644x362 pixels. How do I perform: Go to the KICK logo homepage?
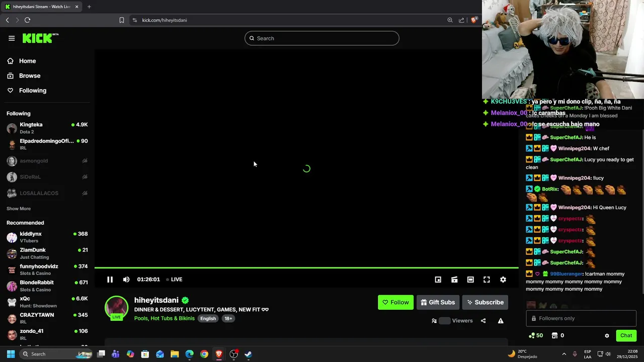(40, 38)
